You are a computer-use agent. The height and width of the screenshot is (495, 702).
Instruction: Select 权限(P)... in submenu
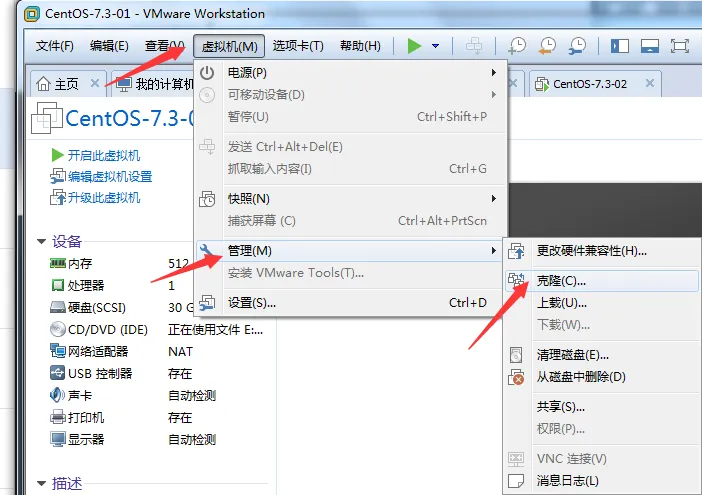point(603,429)
